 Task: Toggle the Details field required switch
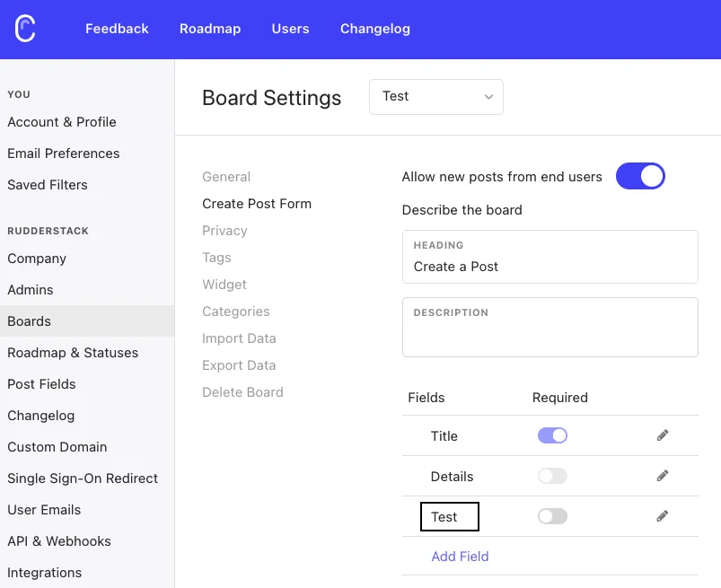[x=552, y=476]
